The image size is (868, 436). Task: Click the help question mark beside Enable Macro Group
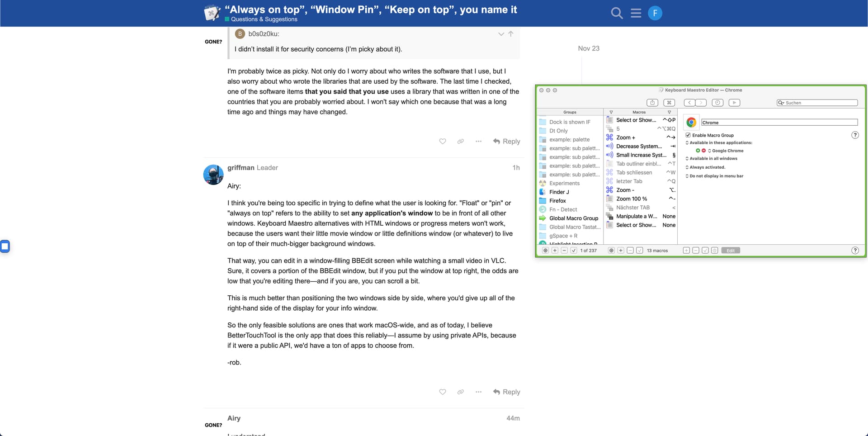coord(855,135)
